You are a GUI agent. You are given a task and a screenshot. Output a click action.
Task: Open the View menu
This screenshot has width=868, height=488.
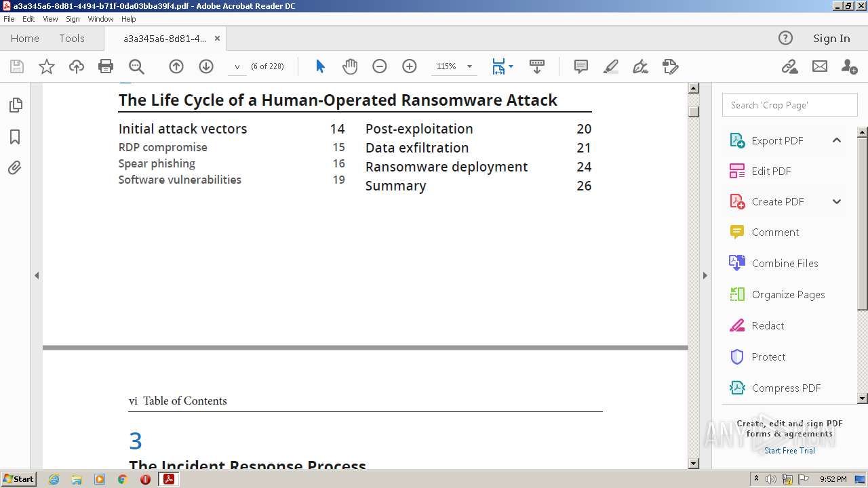coord(50,19)
